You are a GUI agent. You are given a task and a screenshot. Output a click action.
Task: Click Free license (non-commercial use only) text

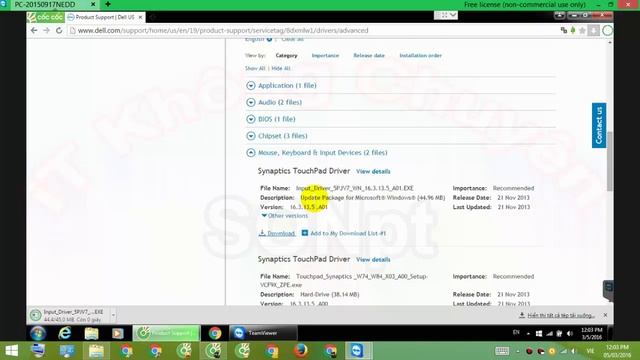tap(525, 4)
